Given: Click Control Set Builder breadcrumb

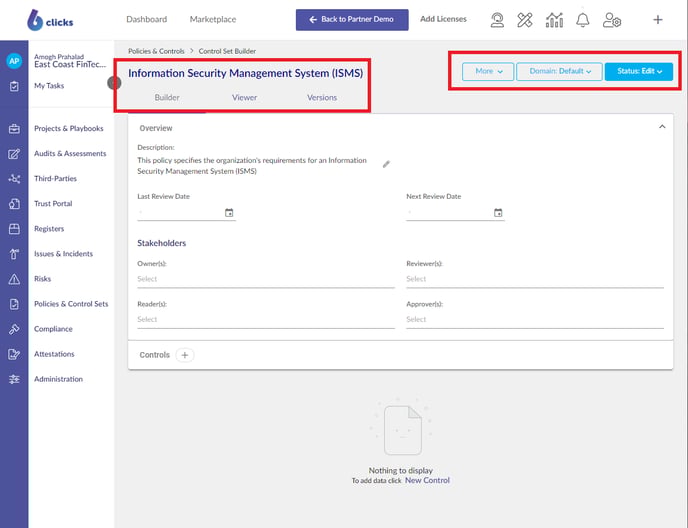Looking at the screenshot, I should point(227,51).
